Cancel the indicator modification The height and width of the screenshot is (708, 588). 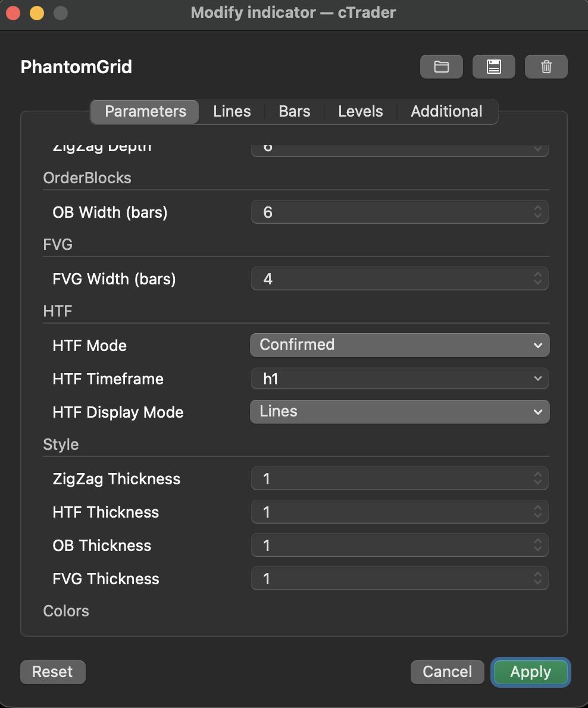(x=447, y=672)
